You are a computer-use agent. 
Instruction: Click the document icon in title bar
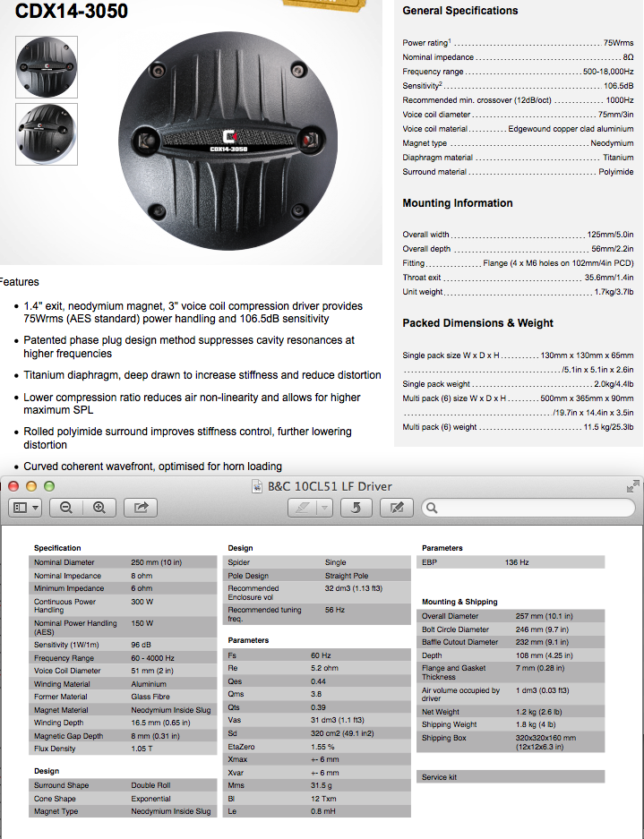257,486
